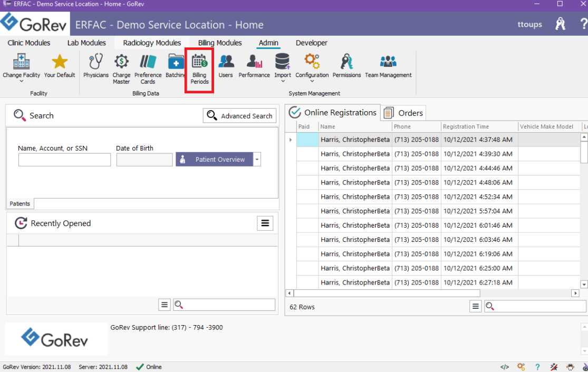Open the Developer tab
588x372 pixels.
pyautogui.click(x=311, y=43)
